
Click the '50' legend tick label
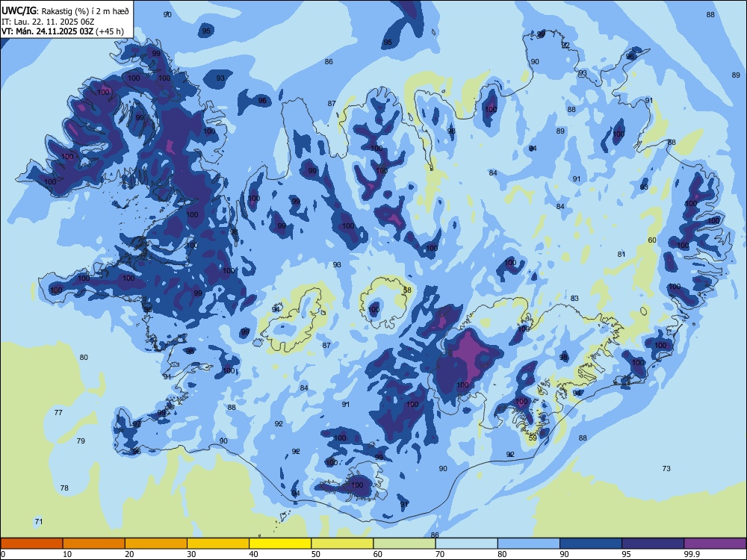pyautogui.click(x=315, y=554)
